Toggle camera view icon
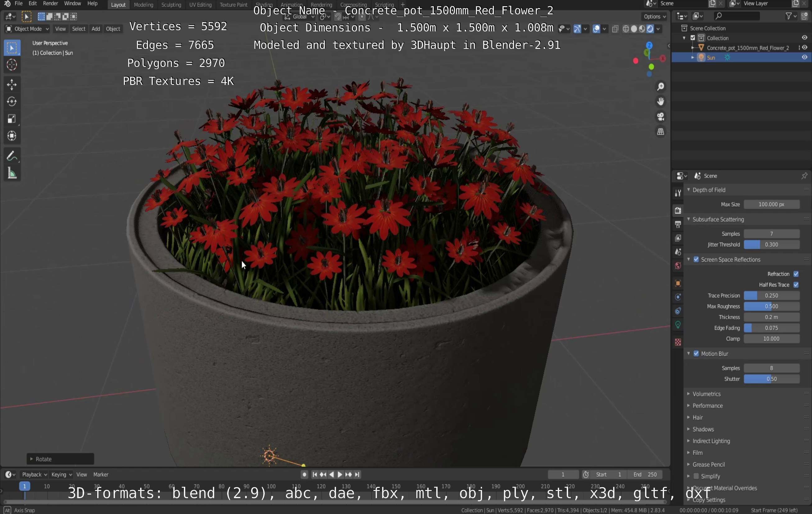 coord(661,116)
